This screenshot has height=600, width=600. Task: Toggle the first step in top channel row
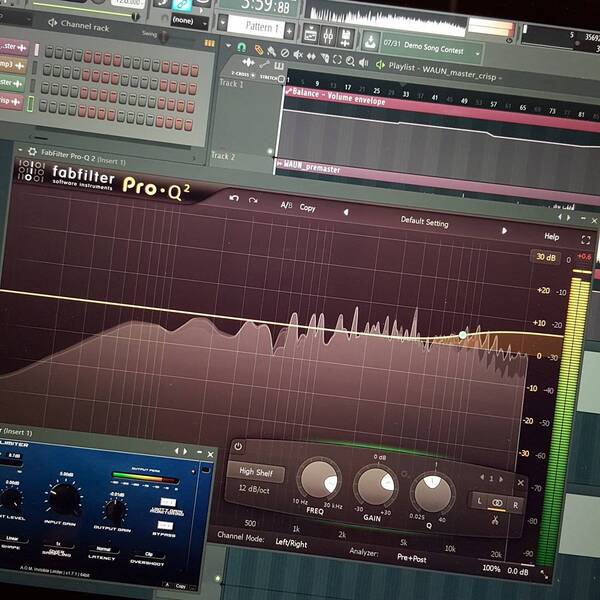[x=49, y=52]
